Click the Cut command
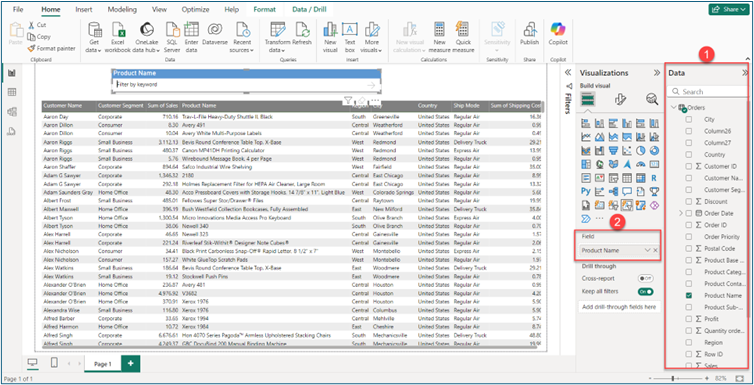 click(37, 25)
